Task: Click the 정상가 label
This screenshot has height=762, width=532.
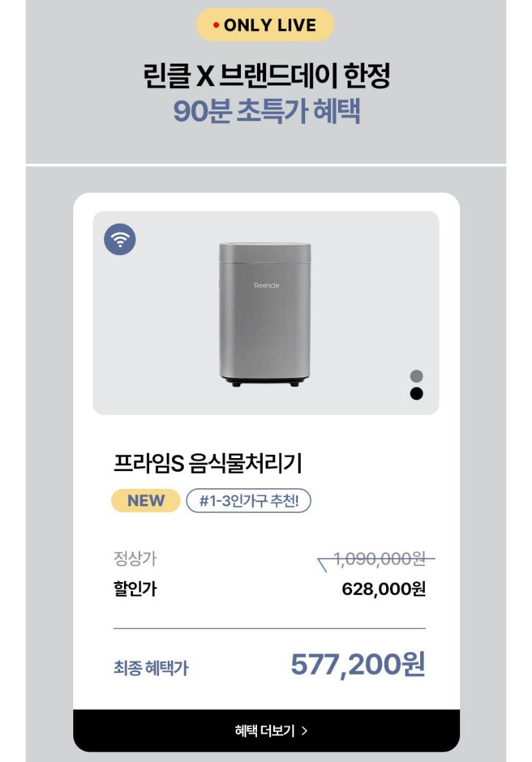Action: click(135, 559)
